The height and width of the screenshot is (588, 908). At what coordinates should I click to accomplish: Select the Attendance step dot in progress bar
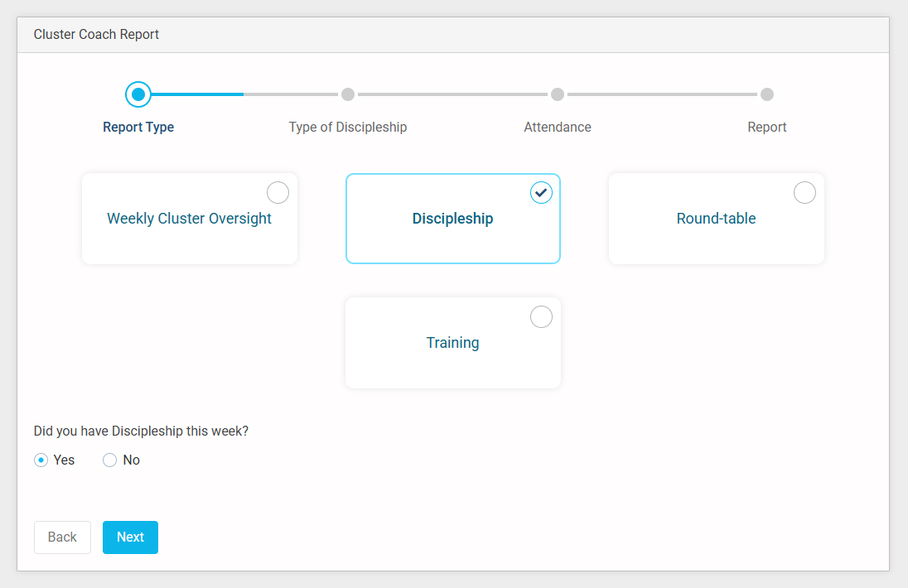(558, 94)
